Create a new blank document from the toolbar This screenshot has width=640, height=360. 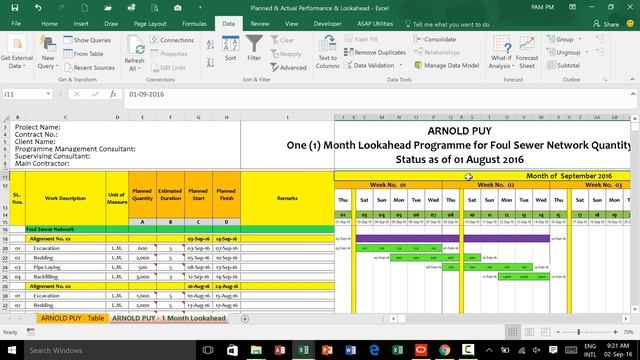[x=85, y=8]
